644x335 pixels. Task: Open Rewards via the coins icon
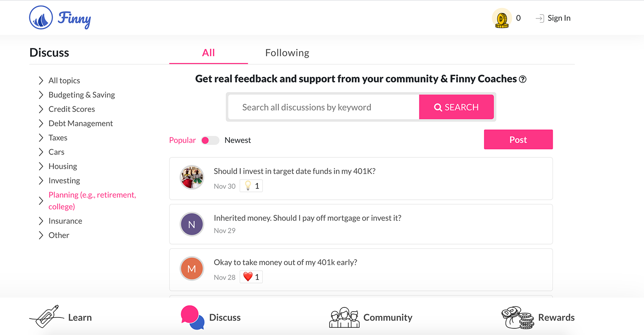pyautogui.click(x=518, y=317)
